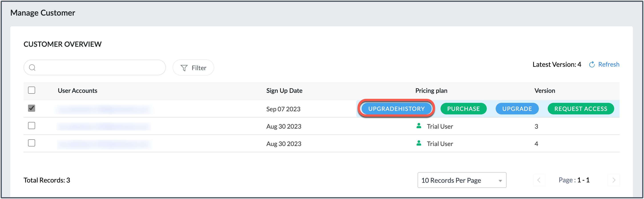Uncheck the Sep 07 2023 row checkbox
This screenshot has width=644, height=199.
[32, 108]
